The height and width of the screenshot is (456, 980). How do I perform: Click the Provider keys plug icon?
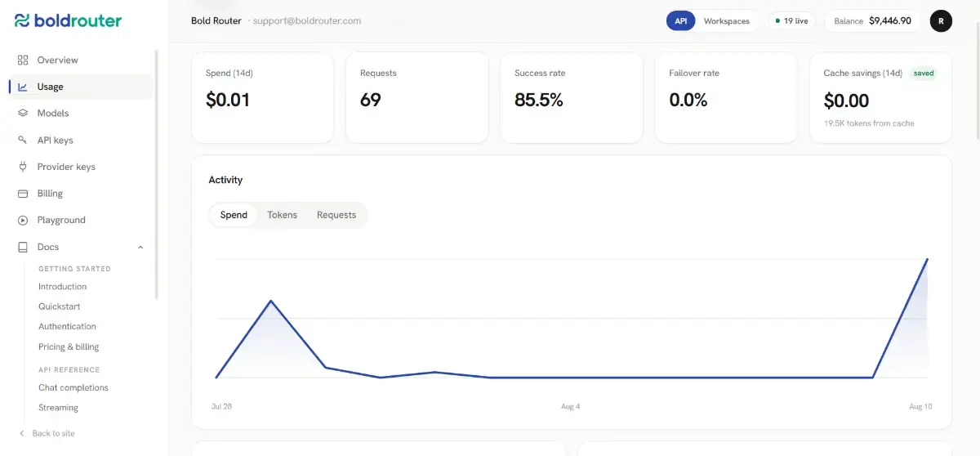23,167
